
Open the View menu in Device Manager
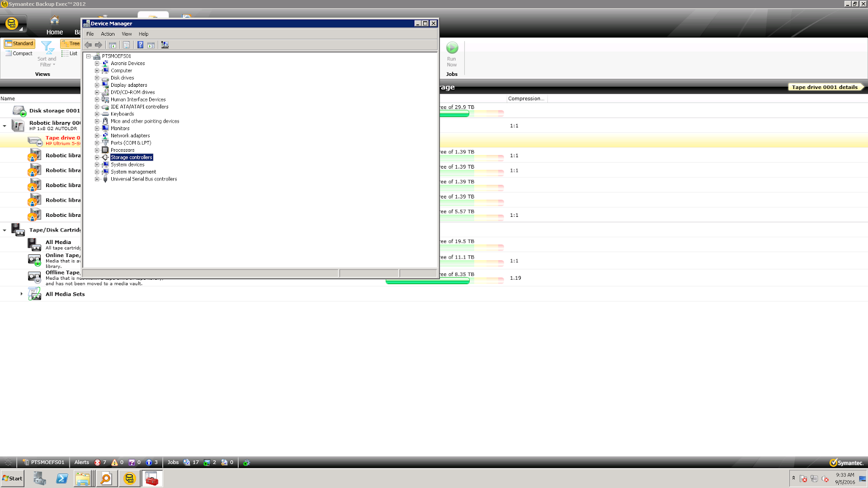pyautogui.click(x=126, y=34)
